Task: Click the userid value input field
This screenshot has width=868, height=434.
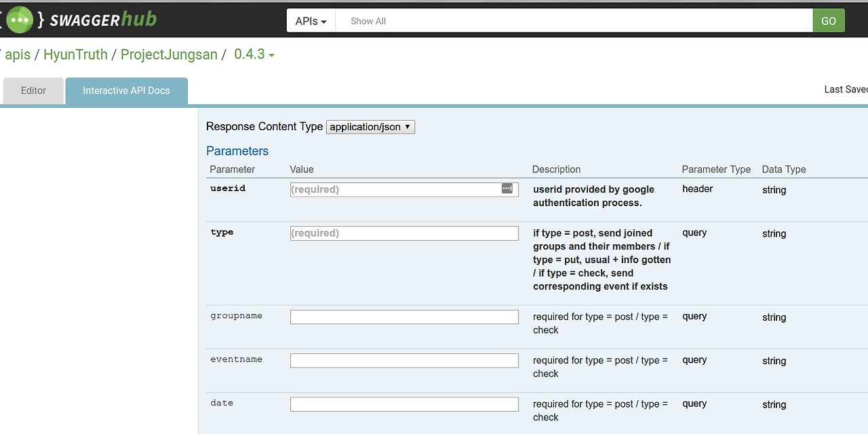Action: click(x=395, y=190)
